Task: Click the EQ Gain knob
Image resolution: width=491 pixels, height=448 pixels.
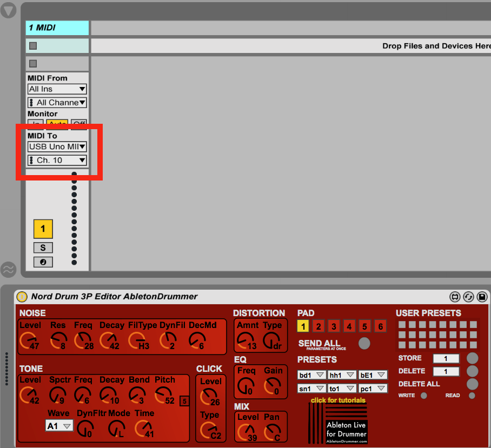Action: point(272,385)
